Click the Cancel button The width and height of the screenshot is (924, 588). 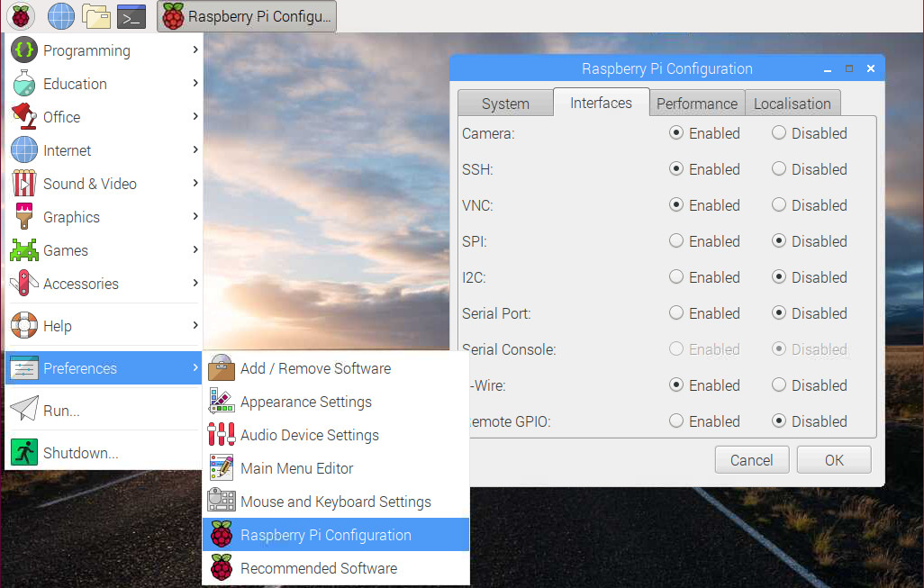pyautogui.click(x=752, y=459)
